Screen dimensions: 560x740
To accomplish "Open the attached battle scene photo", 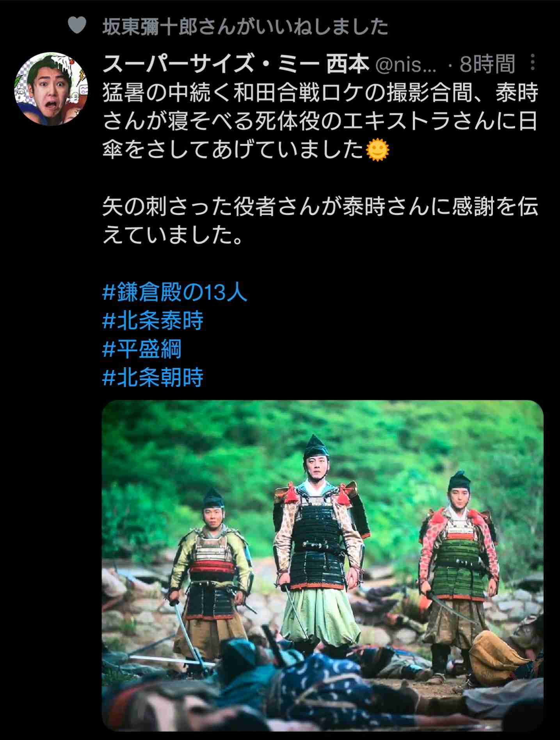I will [323, 566].
